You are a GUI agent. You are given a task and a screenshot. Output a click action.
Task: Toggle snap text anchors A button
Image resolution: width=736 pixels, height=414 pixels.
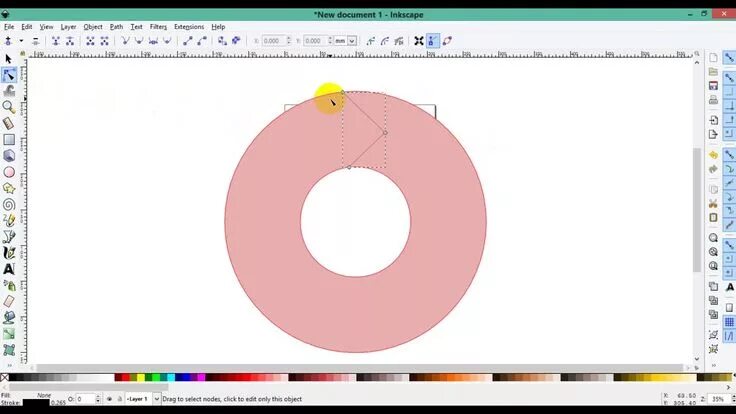click(729, 287)
